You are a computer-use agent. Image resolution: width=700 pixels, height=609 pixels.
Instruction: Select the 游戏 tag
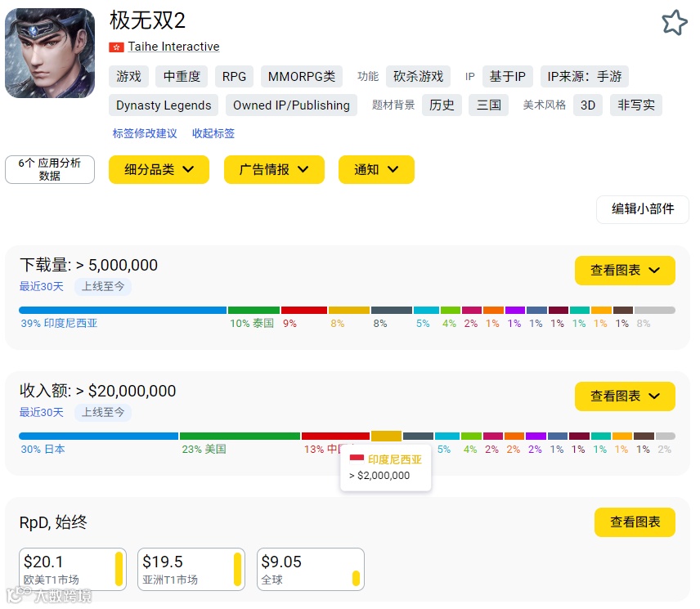coord(128,76)
